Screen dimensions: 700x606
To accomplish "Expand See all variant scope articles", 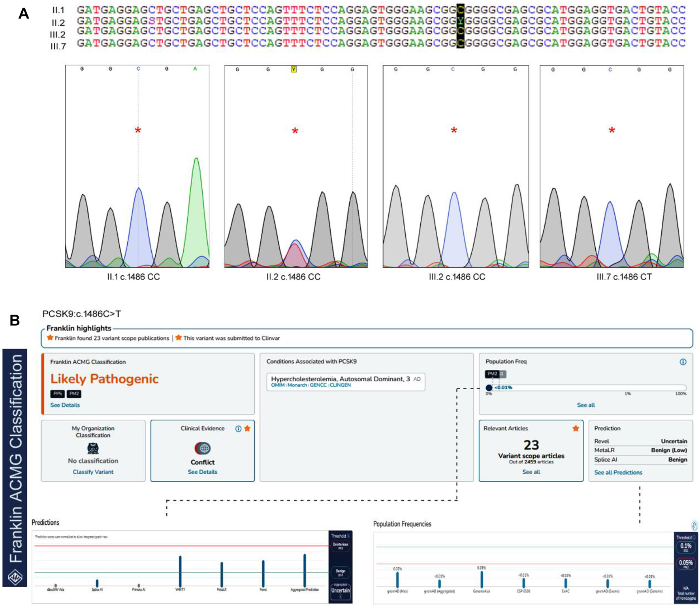I will [531, 472].
